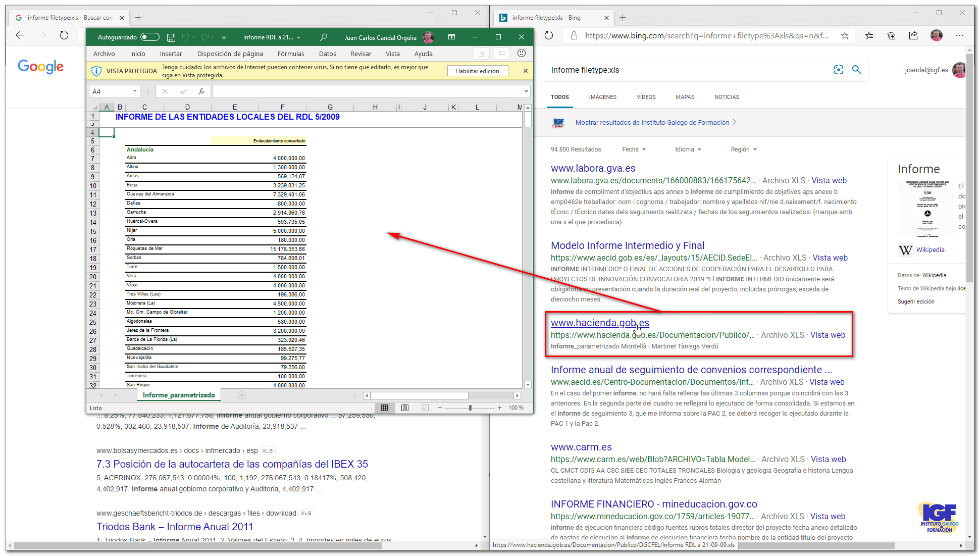Switch to MAPAS tab in Bing
This screenshot has width=980, height=556.
(685, 97)
